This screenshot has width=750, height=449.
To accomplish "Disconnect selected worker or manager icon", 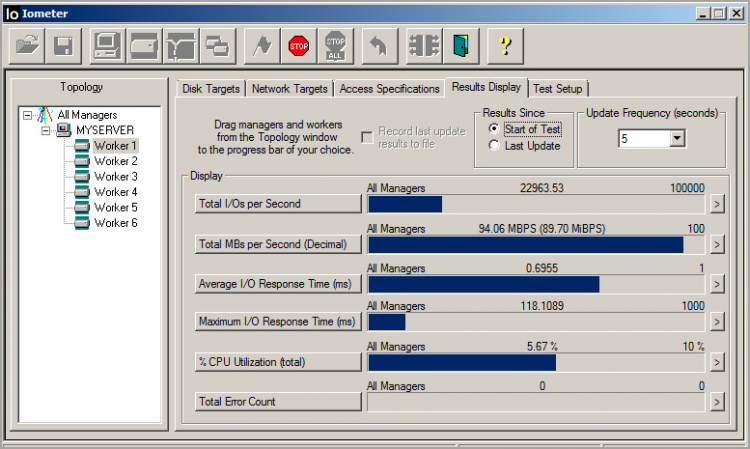I will point(424,46).
